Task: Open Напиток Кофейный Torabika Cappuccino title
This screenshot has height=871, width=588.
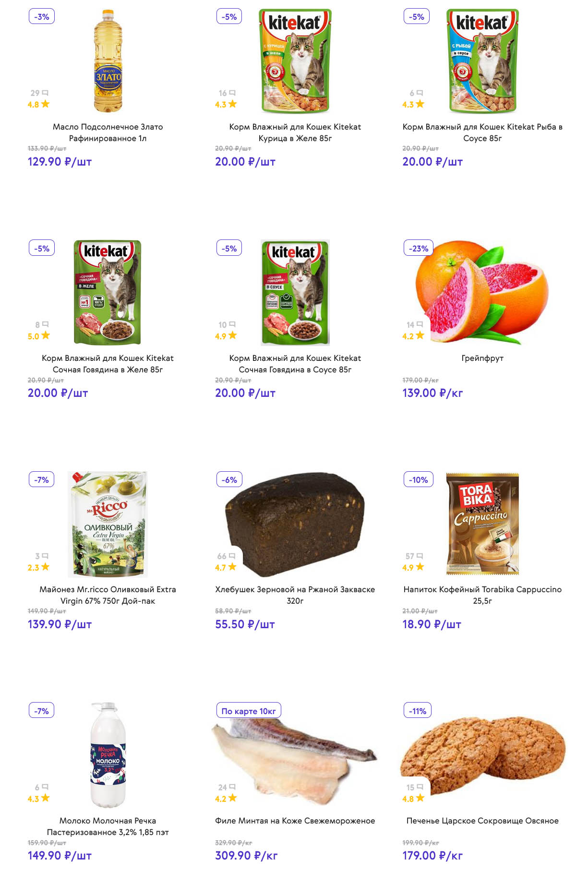Action: (x=482, y=595)
